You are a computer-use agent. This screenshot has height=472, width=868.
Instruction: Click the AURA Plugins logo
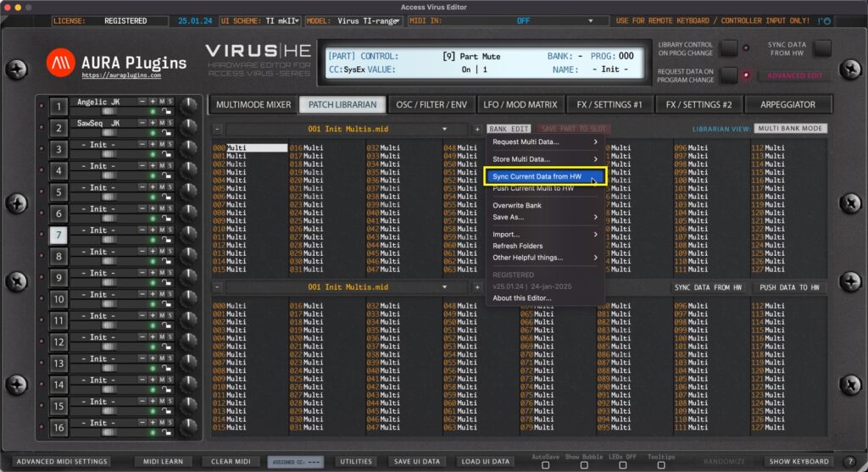[x=60, y=63]
